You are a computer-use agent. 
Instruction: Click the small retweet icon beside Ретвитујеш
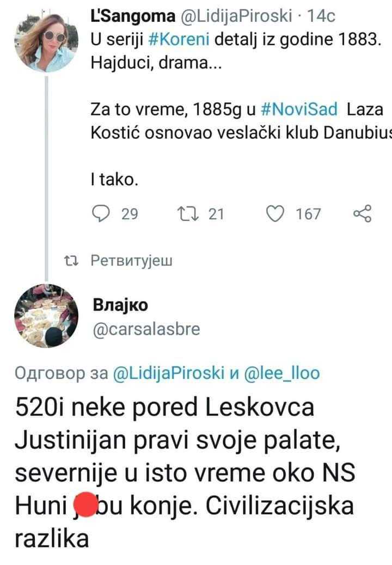[71, 261]
